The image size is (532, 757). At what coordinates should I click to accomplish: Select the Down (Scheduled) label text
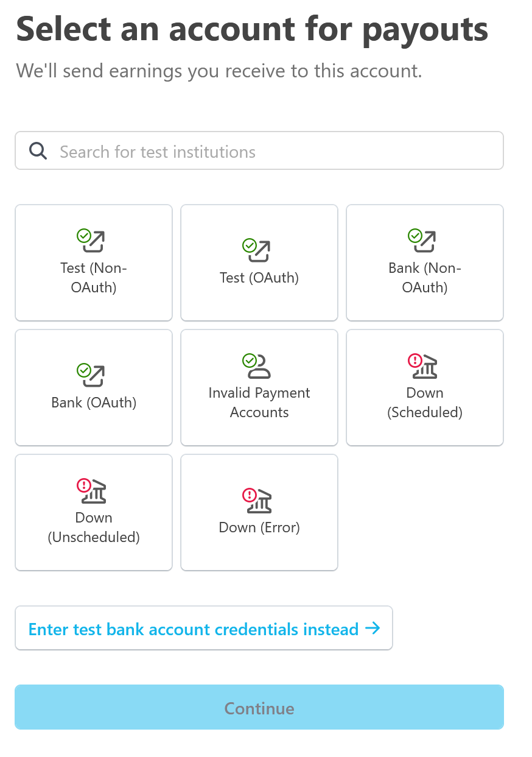(x=425, y=403)
